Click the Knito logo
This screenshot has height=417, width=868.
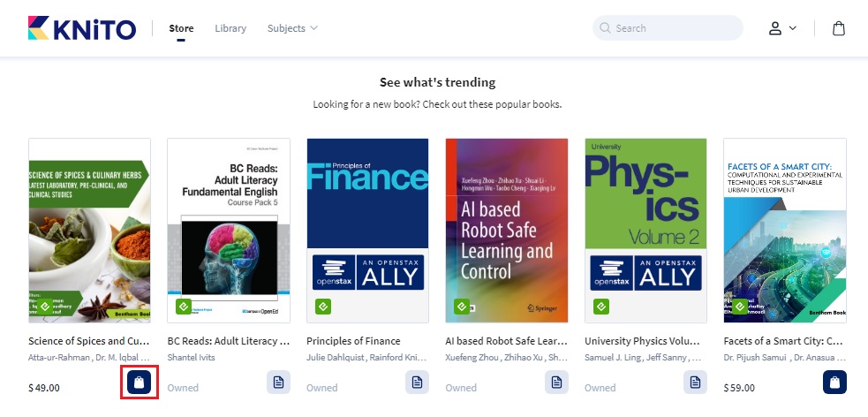click(x=82, y=28)
